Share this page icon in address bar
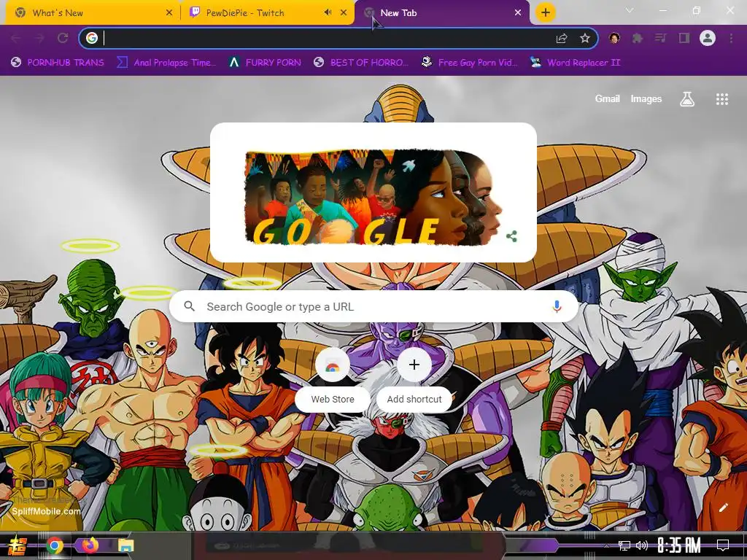 [562, 38]
